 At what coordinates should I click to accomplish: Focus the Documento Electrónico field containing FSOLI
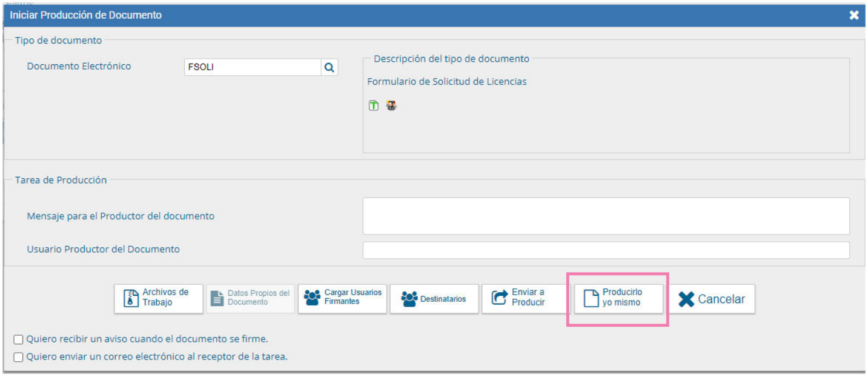pyautogui.click(x=252, y=68)
